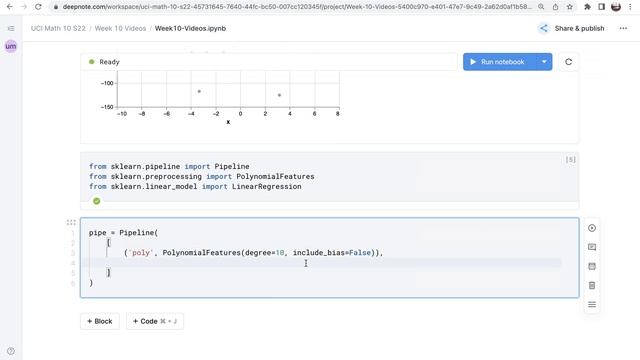Open the 'um' workspace avatar

(x=11, y=46)
